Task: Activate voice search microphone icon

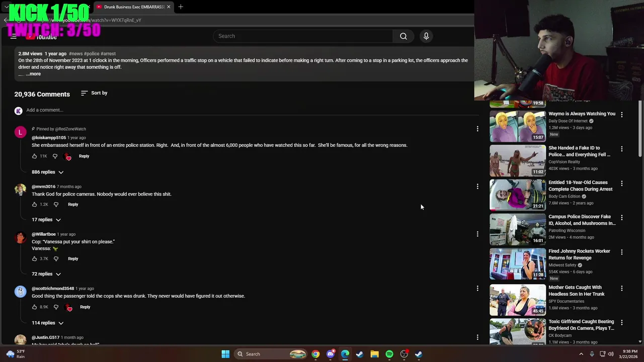Action: (x=426, y=36)
